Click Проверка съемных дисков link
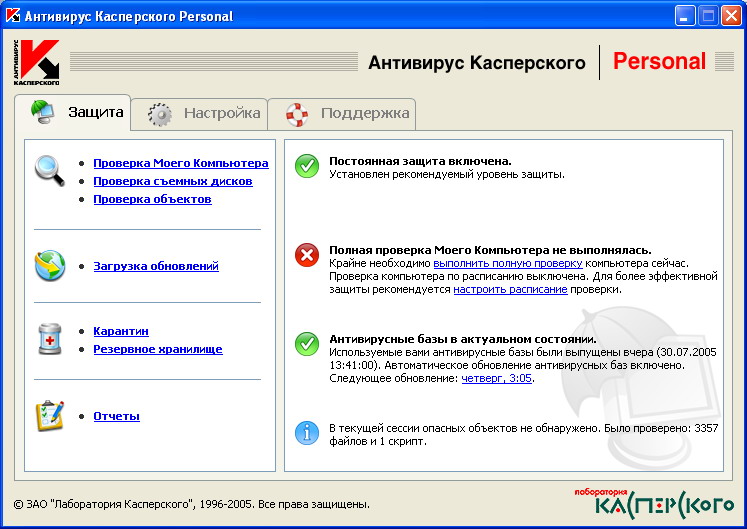The height and width of the screenshot is (529, 747). coord(172,181)
